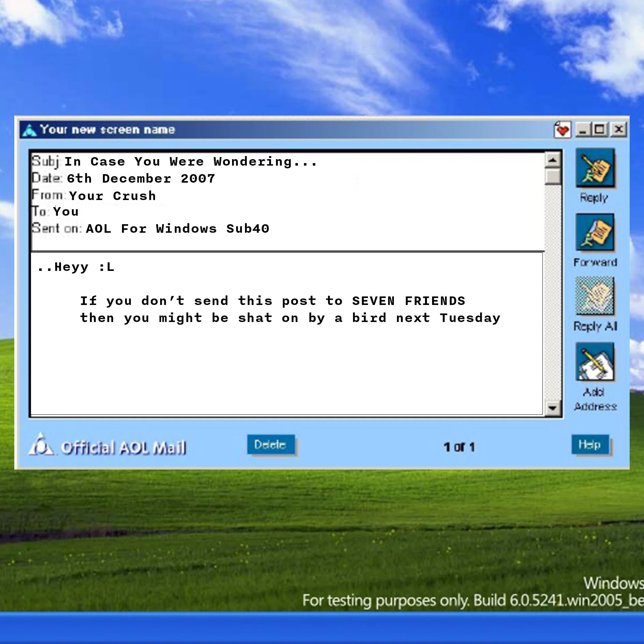
Task: Click the recipient 'You'
Action: 66,212
